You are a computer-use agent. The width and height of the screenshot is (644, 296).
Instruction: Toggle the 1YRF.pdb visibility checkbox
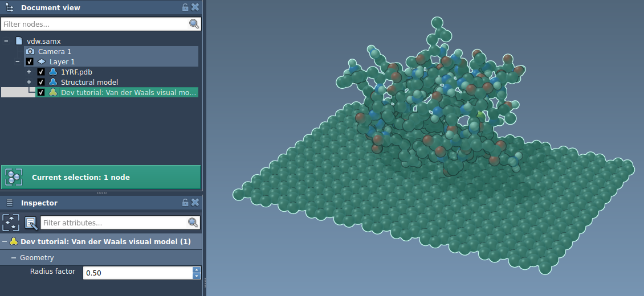[41, 72]
